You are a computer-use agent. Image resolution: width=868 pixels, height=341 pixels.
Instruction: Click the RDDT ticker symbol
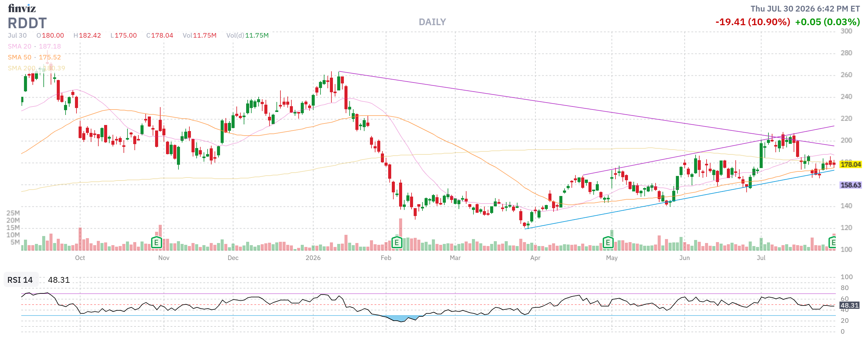[27, 23]
